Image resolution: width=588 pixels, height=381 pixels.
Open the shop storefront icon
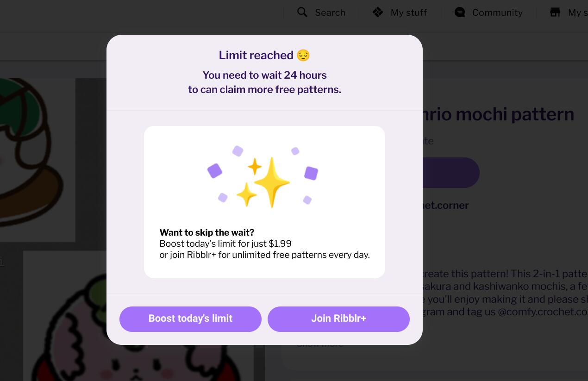pyautogui.click(x=555, y=12)
